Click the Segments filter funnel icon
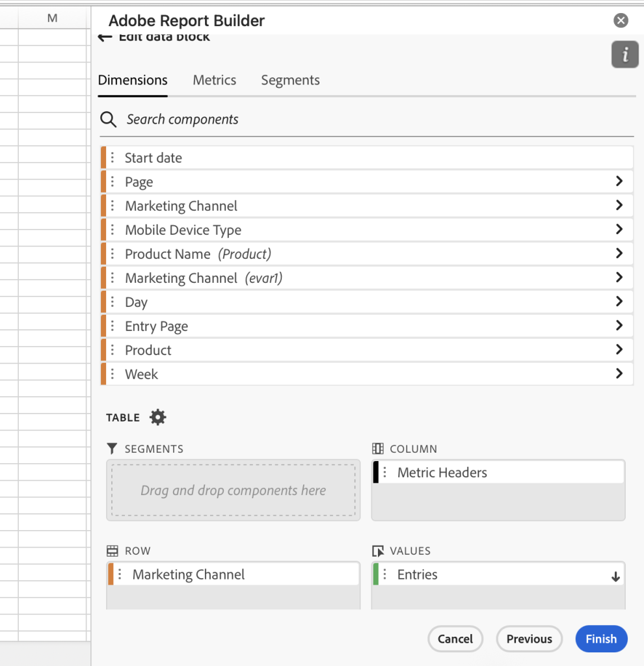Image resolution: width=644 pixels, height=666 pixels. tap(111, 448)
